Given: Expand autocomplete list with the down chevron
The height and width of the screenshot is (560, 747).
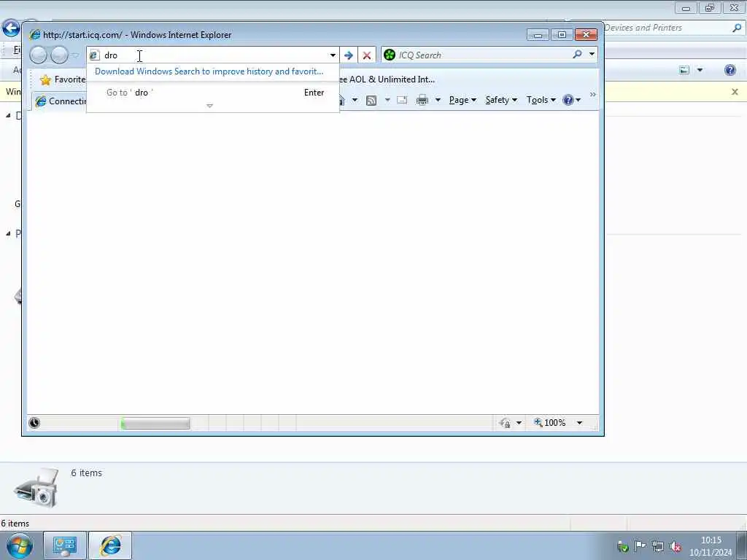Looking at the screenshot, I should [x=209, y=106].
